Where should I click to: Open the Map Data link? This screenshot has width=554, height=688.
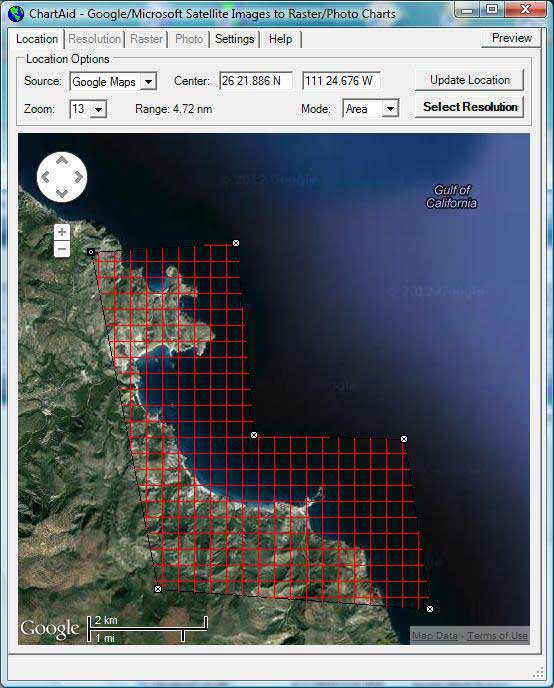tap(435, 635)
